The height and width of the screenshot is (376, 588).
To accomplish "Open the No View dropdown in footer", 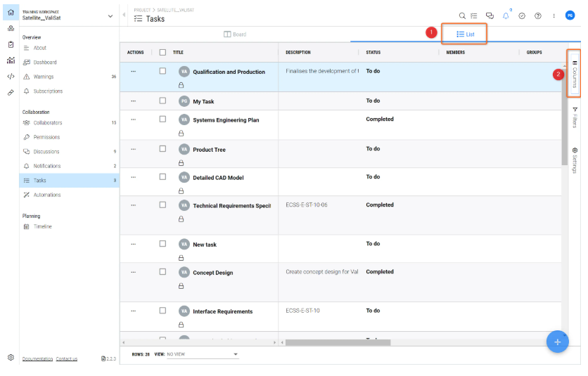I will [203, 354].
